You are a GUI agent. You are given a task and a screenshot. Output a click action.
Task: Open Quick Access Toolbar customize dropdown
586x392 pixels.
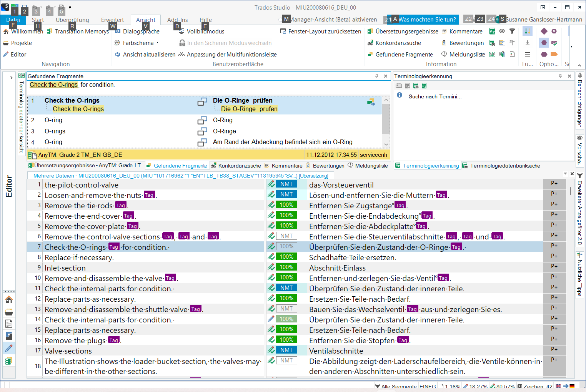(x=70, y=7)
